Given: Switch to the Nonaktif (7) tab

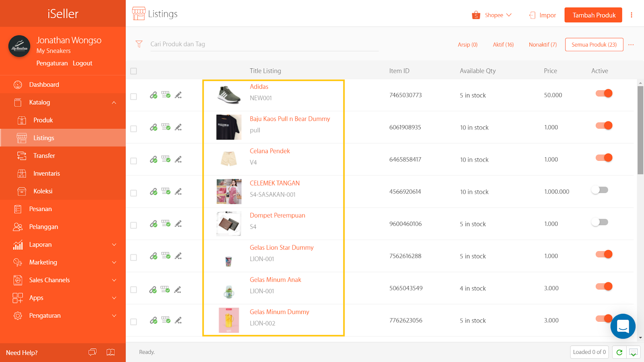Looking at the screenshot, I should click(x=542, y=45).
